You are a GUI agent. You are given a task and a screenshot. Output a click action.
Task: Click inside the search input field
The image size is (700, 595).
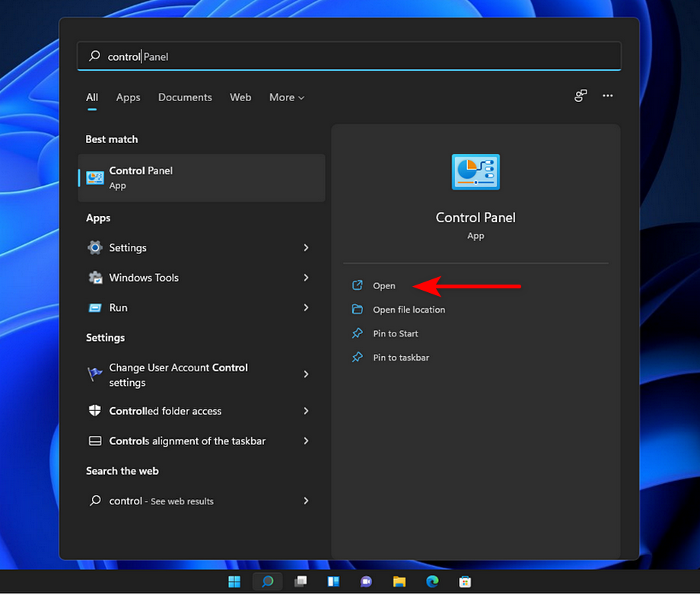tap(304, 56)
